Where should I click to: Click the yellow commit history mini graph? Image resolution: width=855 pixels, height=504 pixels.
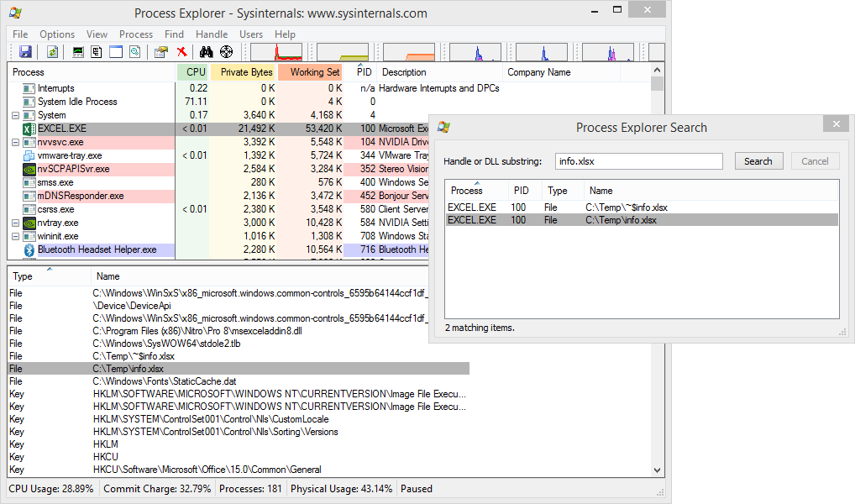point(343,52)
